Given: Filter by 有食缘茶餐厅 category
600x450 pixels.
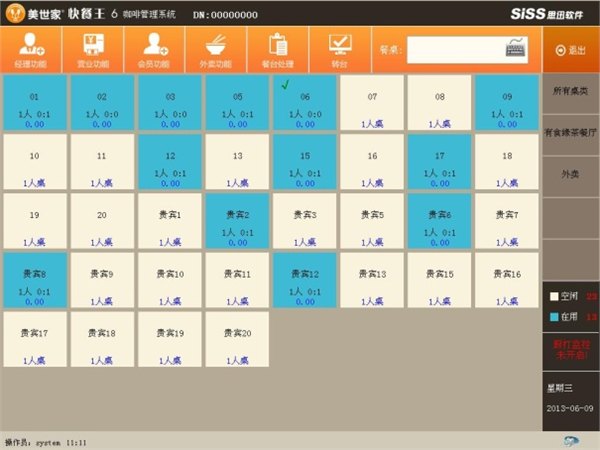Looking at the screenshot, I should coord(571,133).
